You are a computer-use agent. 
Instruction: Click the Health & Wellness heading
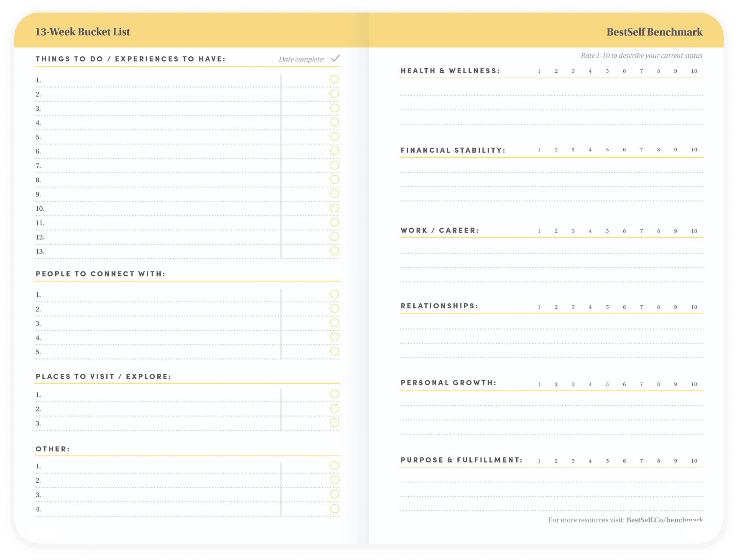click(450, 71)
